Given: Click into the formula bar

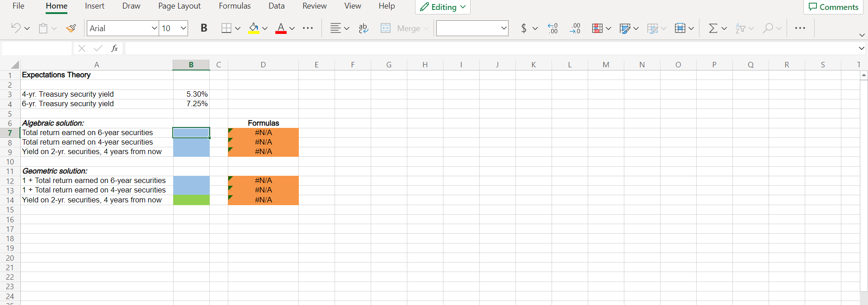Looking at the screenshot, I should [491, 48].
